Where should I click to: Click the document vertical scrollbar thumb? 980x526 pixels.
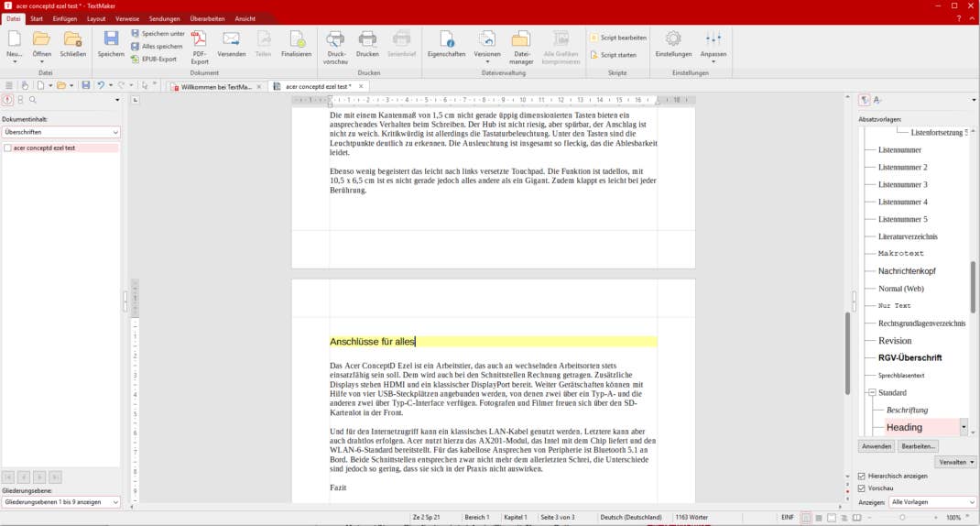pos(847,354)
